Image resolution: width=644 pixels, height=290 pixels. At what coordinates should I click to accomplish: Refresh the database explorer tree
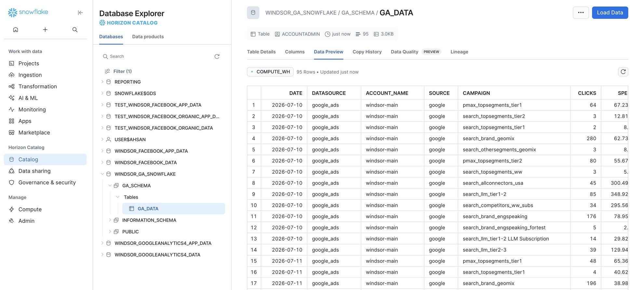point(217,57)
